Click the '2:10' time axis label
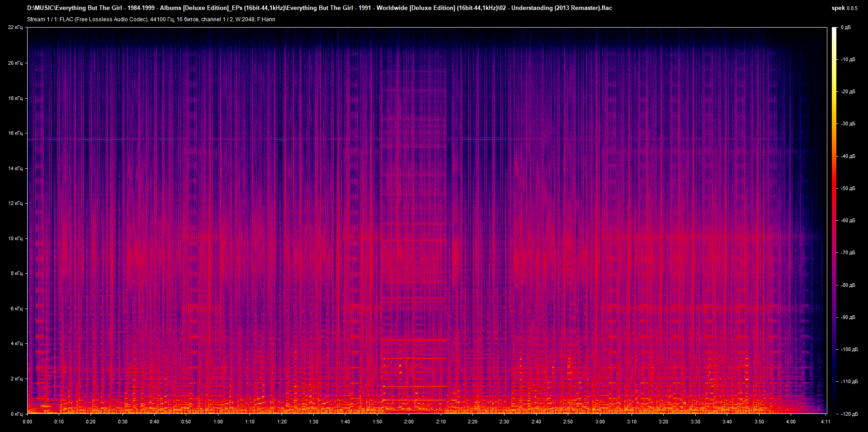This screenshot has height=432, width=868. 441,422
